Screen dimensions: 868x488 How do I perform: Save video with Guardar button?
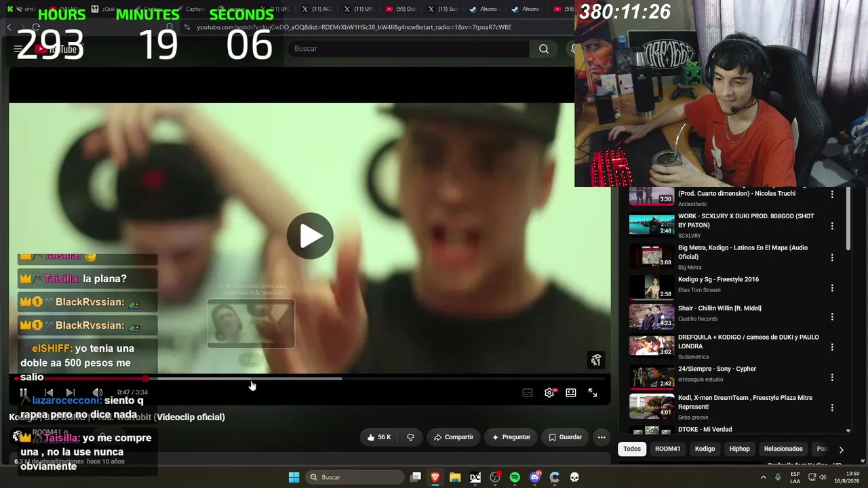[x=566, y=437]
